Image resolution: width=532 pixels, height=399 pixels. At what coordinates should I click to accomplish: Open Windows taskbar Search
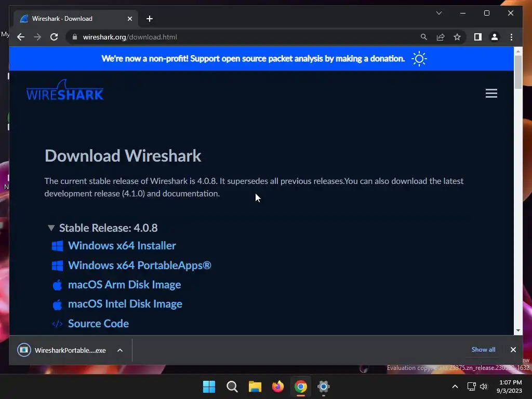point(232,387)
